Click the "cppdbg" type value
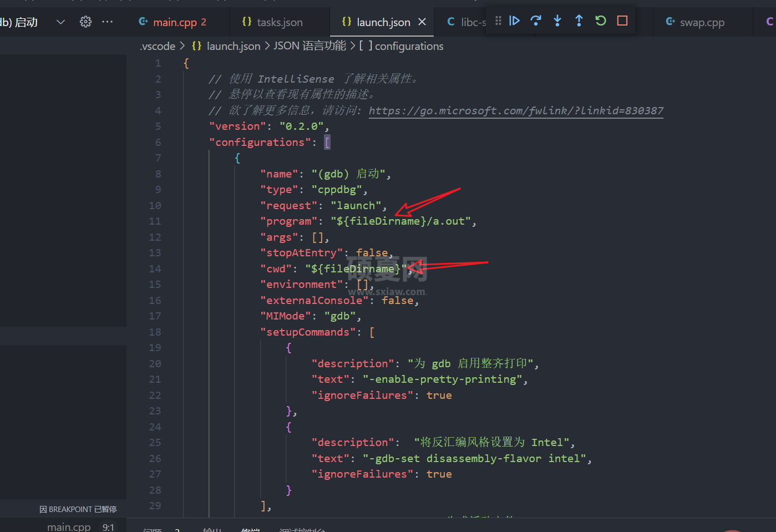Image resolution: width=776 pixels, height=532 pixels. pyautogui.click(x=337, y=190)
